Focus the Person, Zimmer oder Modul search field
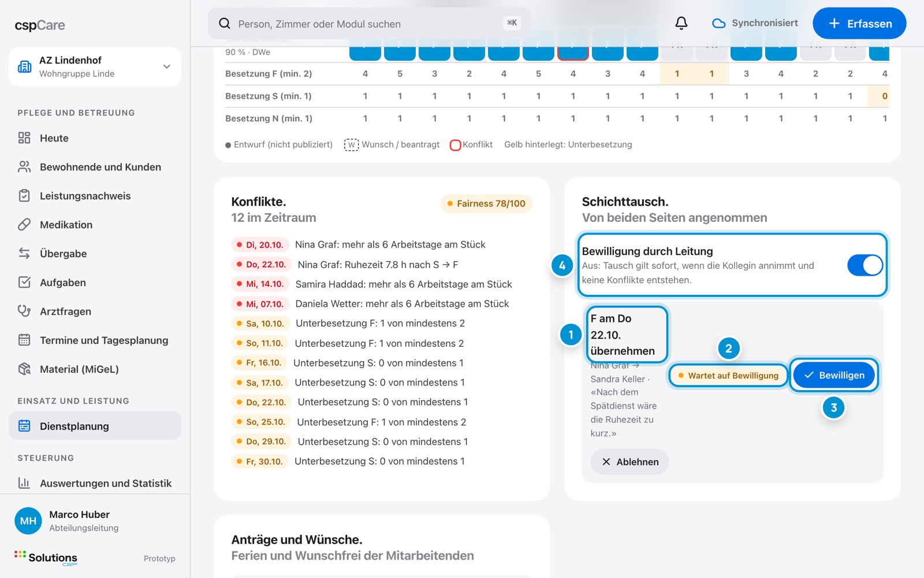924x578 pixels. tap(370, 24)
